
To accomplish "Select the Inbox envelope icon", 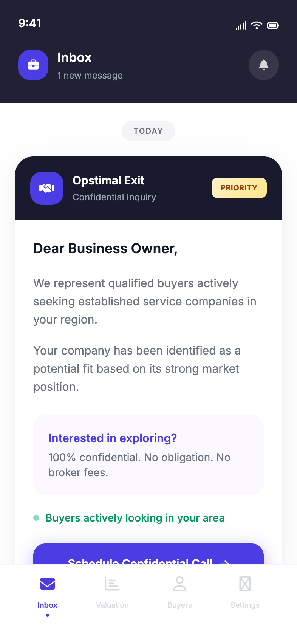I will (x=47, y=584).
